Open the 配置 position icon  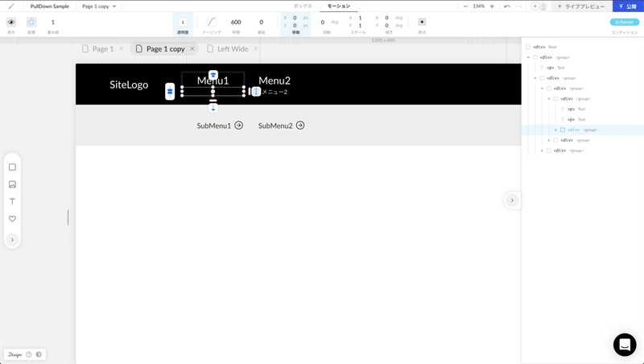31,23
